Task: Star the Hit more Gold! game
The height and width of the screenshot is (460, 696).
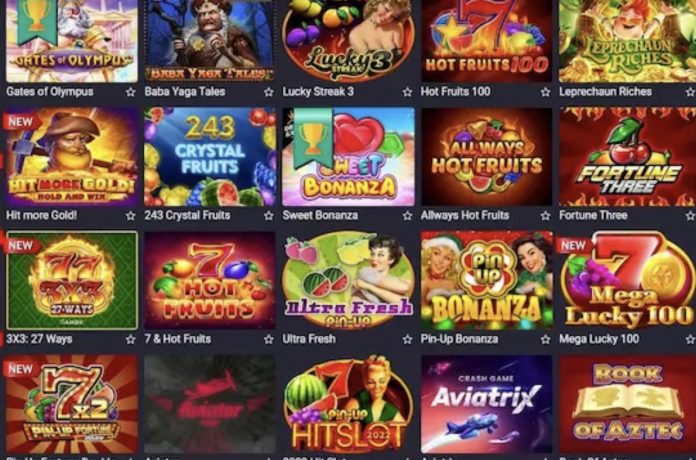Action: [x=130, y=216]
